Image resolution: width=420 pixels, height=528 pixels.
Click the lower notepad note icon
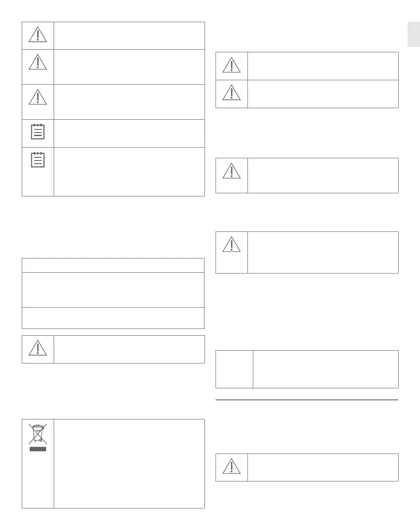pyautogui.click(x=38, y=160)
